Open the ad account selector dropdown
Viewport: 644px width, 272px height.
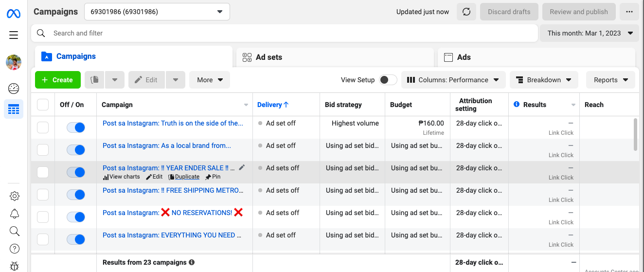point(157,12)
